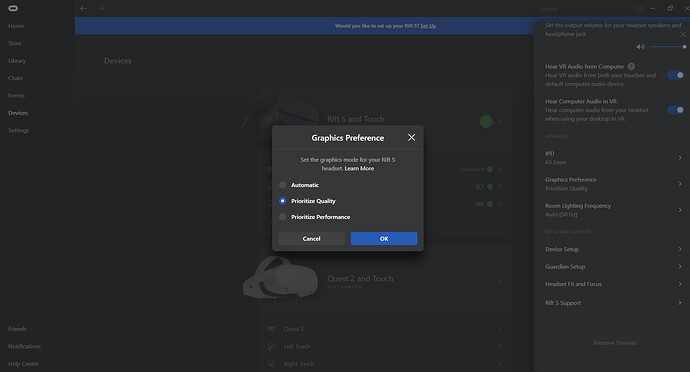
Task: Open Library in the sidebar
Action: 17,61
